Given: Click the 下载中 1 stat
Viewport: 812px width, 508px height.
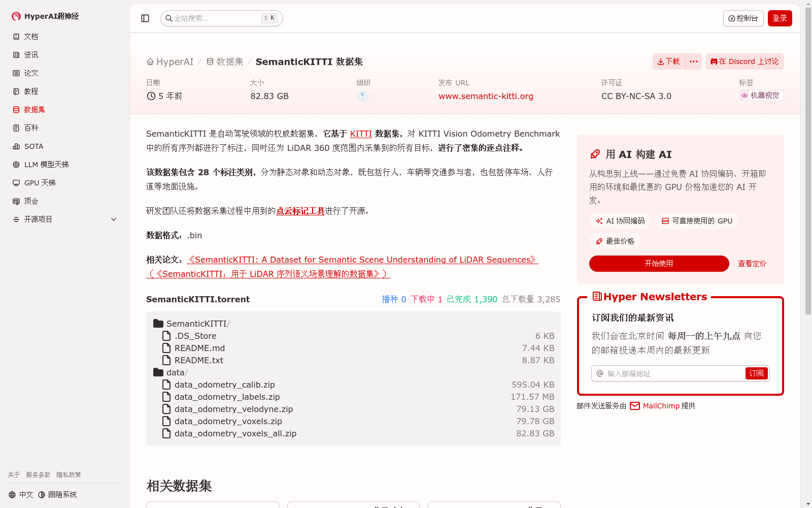Looking at the screenshot, I should click(x=427, y=299).
